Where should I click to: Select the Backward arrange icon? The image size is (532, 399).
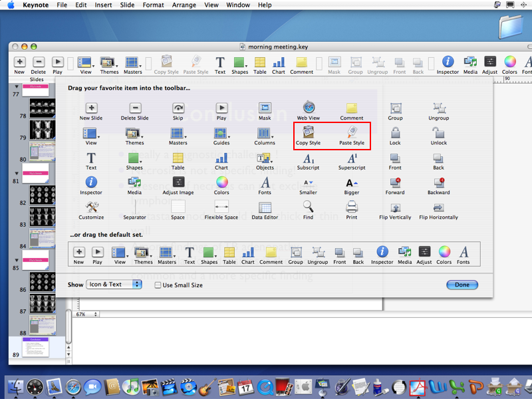[439, 182]
